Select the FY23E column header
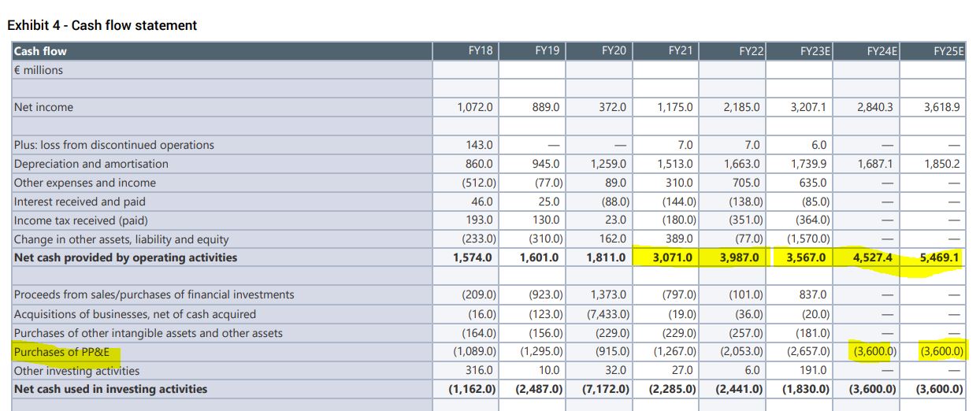This screenshot has width=980, height=411. (x=812, y=51)
